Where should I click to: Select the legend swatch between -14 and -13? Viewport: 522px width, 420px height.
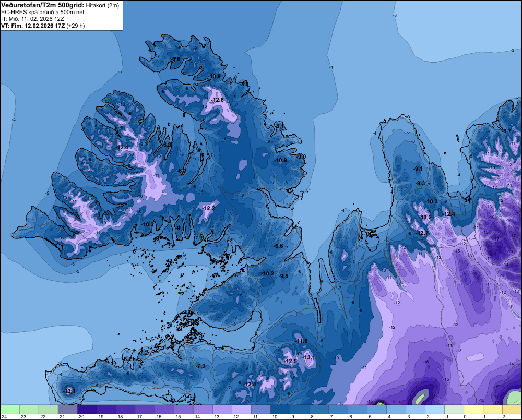coord(203,409)
